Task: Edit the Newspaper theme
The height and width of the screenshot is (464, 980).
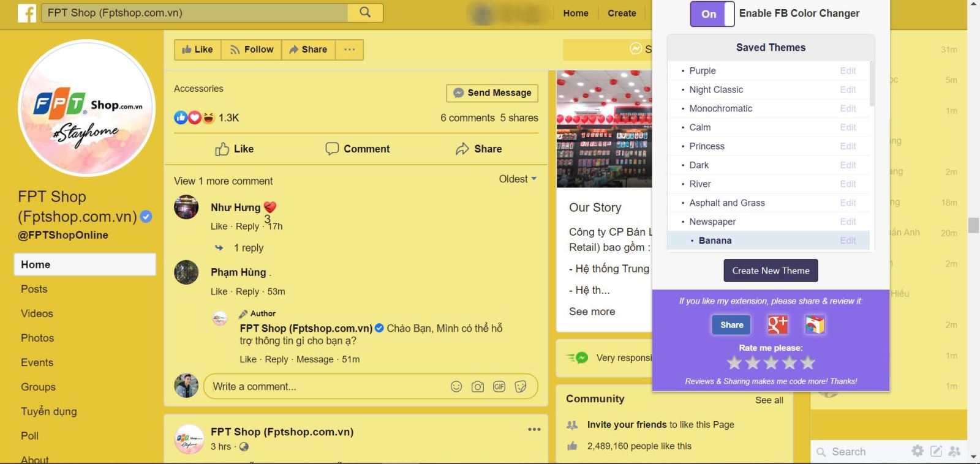Action: (848, 222)
